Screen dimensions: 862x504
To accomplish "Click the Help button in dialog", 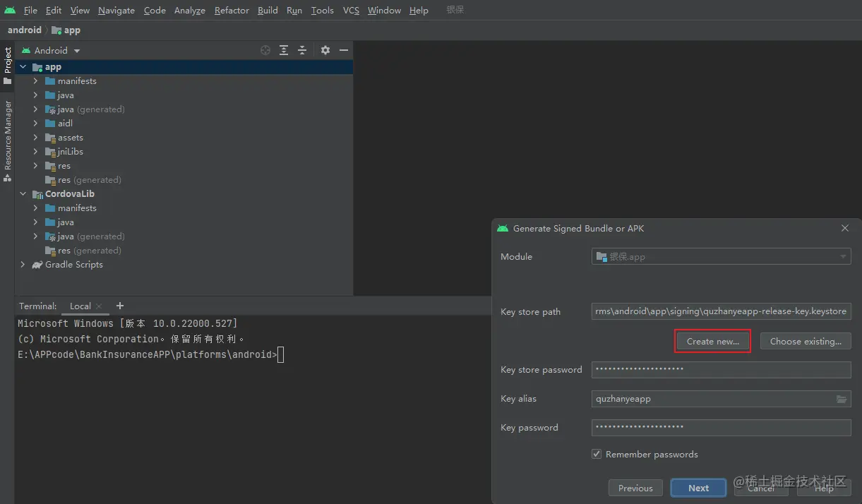I will pos(824,488).
